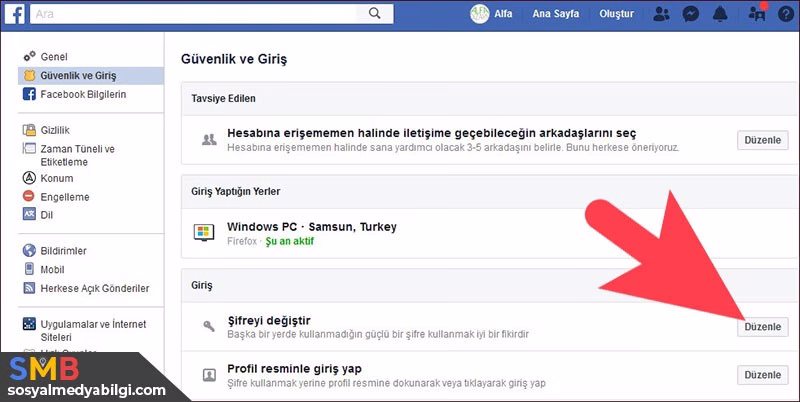Click the Zaman Tüneli sidebar icon
Viewport: 800px width, 402px height.
click(29, 148)
